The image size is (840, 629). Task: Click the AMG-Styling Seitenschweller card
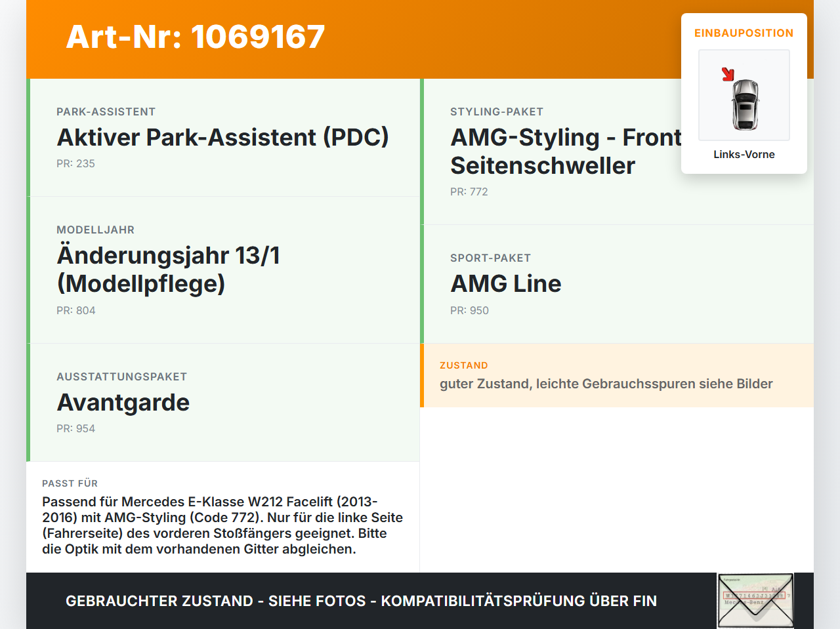tap(617, 152)
